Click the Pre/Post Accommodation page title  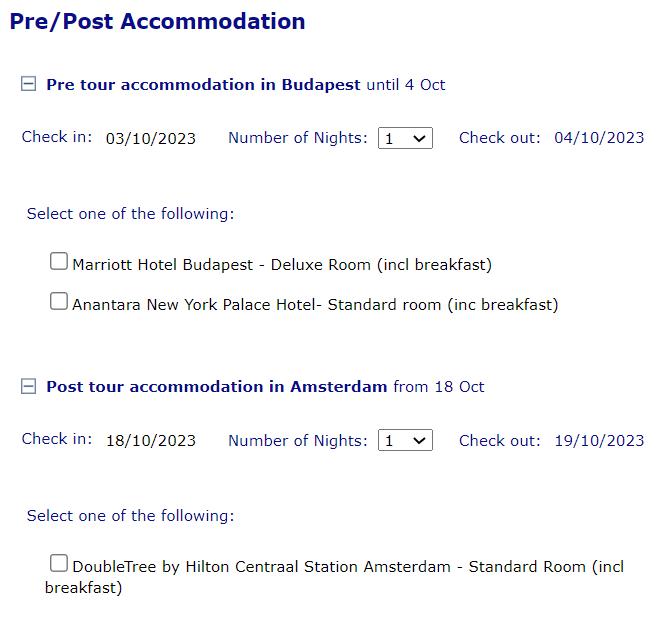click(x=158, y=21)
